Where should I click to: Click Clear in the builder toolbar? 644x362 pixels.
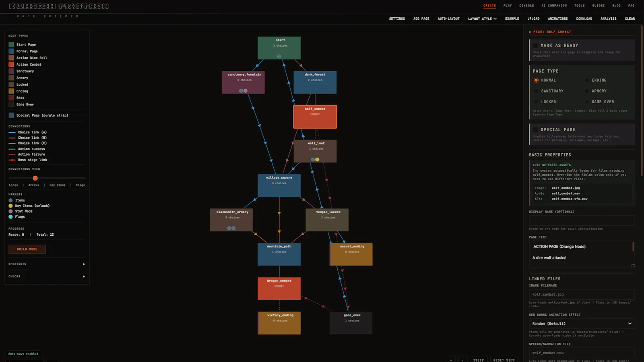click(x=630, y=19)
